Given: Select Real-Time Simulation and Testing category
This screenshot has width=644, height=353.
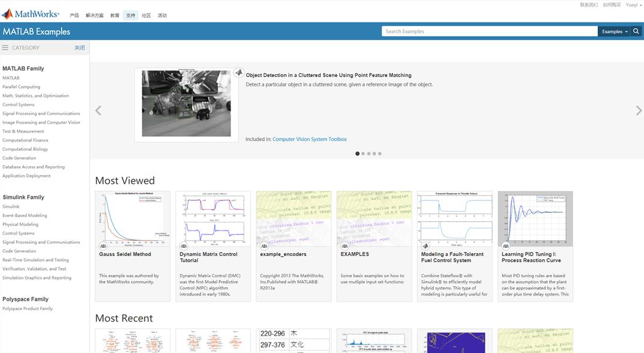Looking at the screenshot, I should 36,260.
